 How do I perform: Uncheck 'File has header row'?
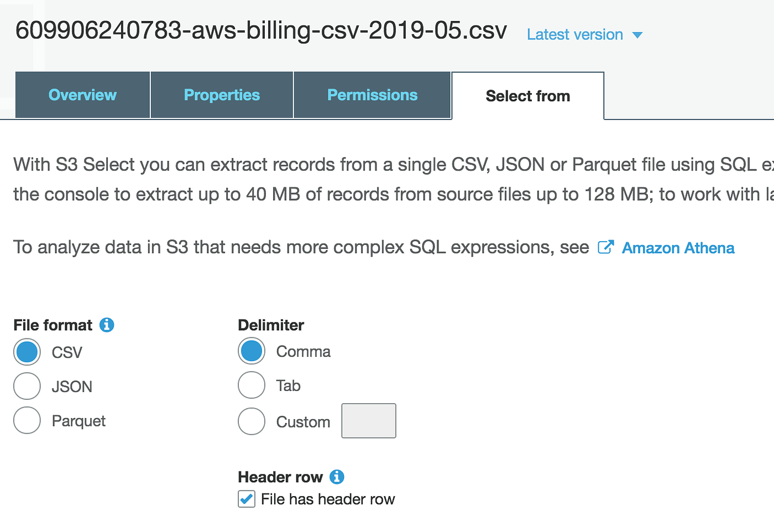click(246, 499)
